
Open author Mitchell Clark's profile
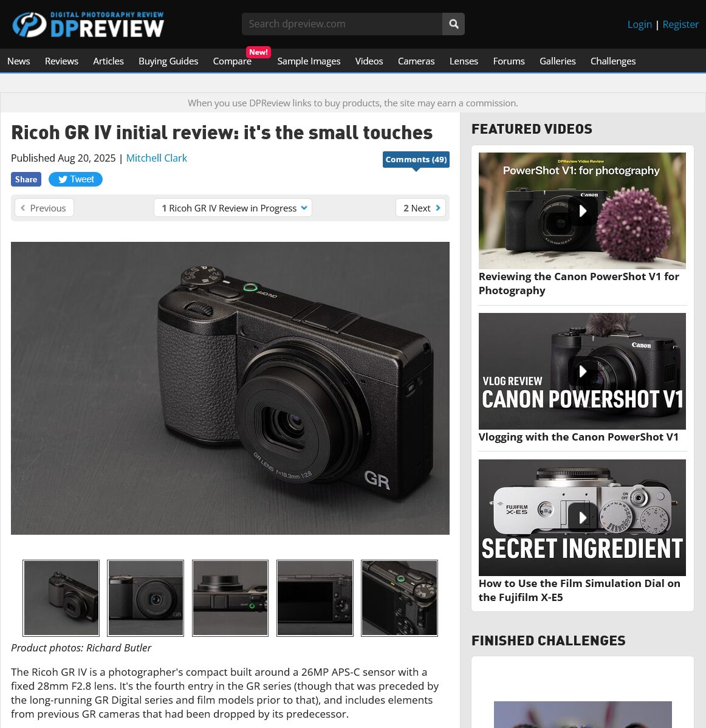[157, 158]
